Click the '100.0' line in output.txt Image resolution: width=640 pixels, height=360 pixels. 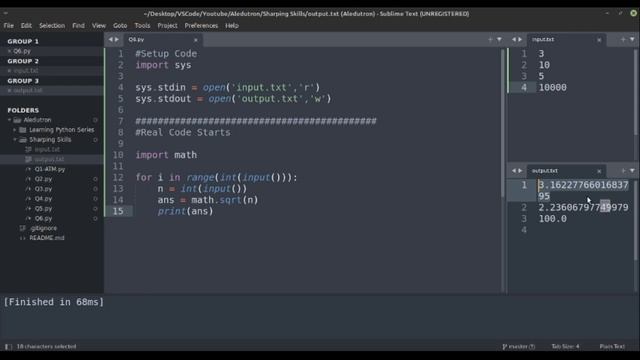tap(553, 219)
